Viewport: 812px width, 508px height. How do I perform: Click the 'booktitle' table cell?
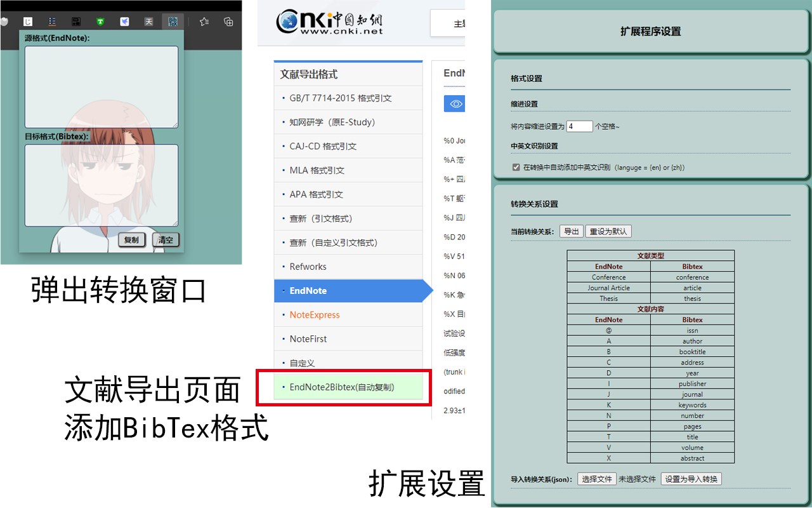tap(692, 352)
